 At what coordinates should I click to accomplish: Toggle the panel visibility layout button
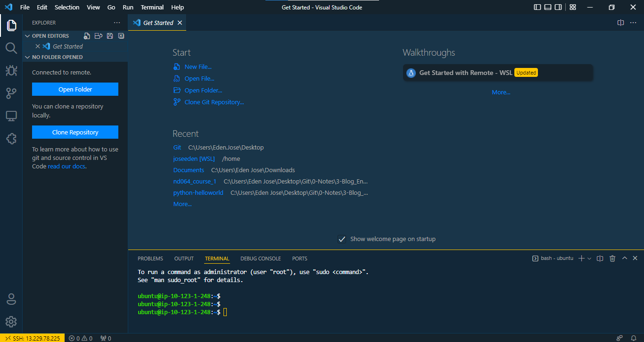(548, 8)
